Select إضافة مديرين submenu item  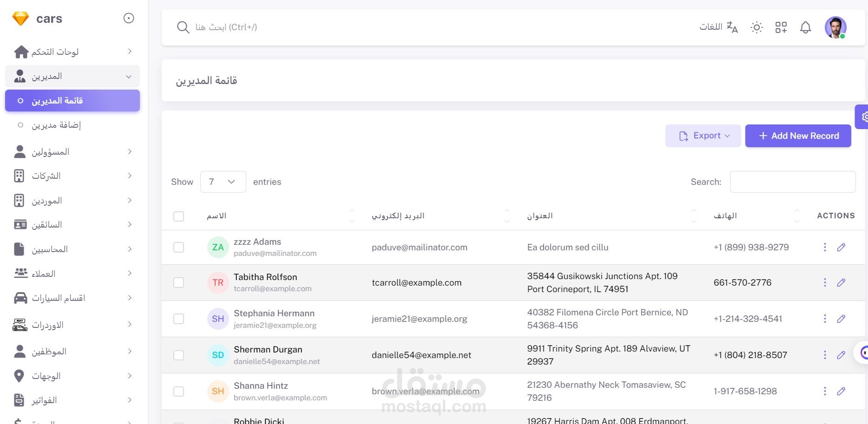point(72,125)
